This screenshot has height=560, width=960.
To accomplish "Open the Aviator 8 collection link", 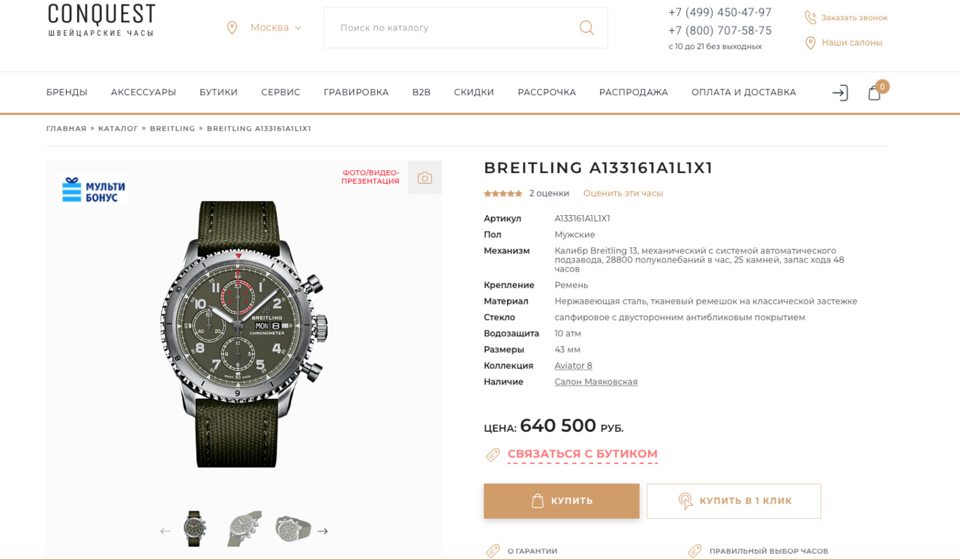I will pos(573,366).
